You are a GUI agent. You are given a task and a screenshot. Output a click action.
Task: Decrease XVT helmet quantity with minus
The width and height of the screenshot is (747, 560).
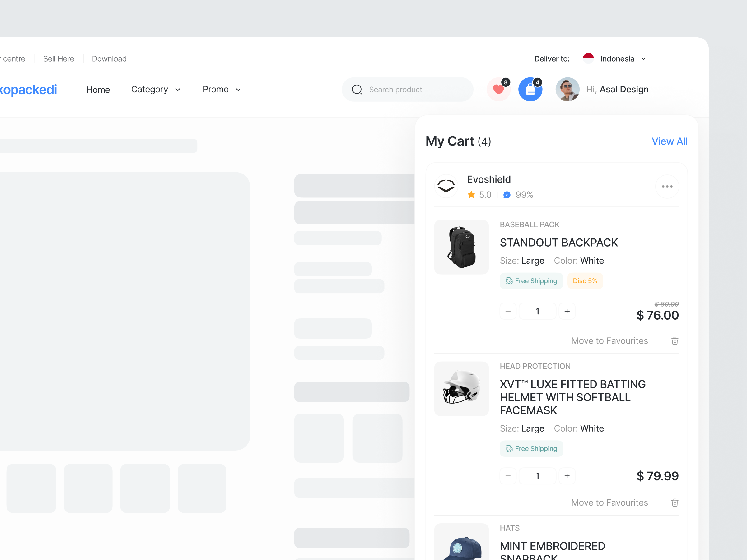point(508,476)
